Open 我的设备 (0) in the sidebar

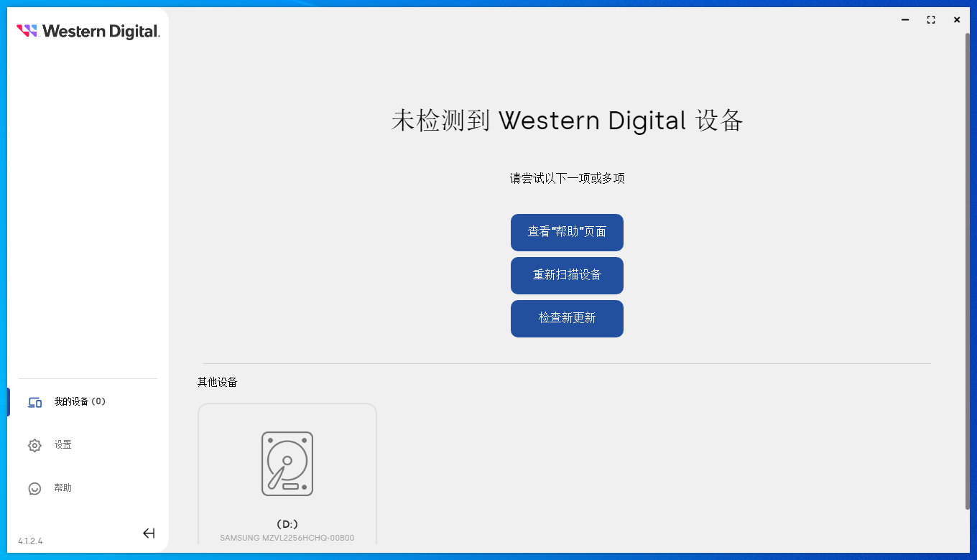point(88,402)
